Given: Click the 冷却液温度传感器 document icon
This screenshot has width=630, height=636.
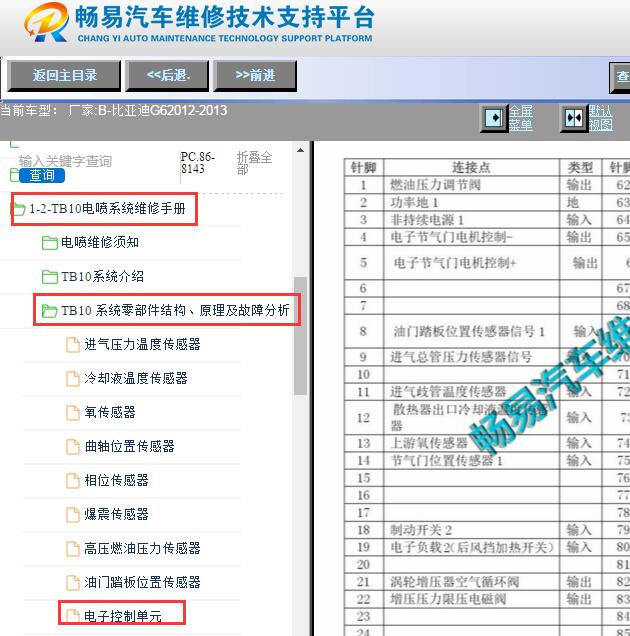Looking at the screenshot, I should click(73, 379).
